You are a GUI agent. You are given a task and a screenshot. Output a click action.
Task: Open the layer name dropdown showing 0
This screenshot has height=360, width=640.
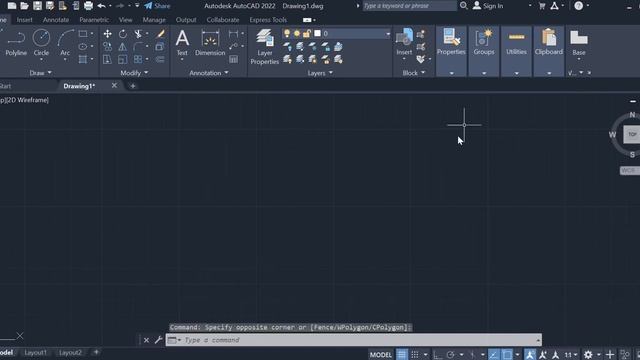[x=388, y=34]
